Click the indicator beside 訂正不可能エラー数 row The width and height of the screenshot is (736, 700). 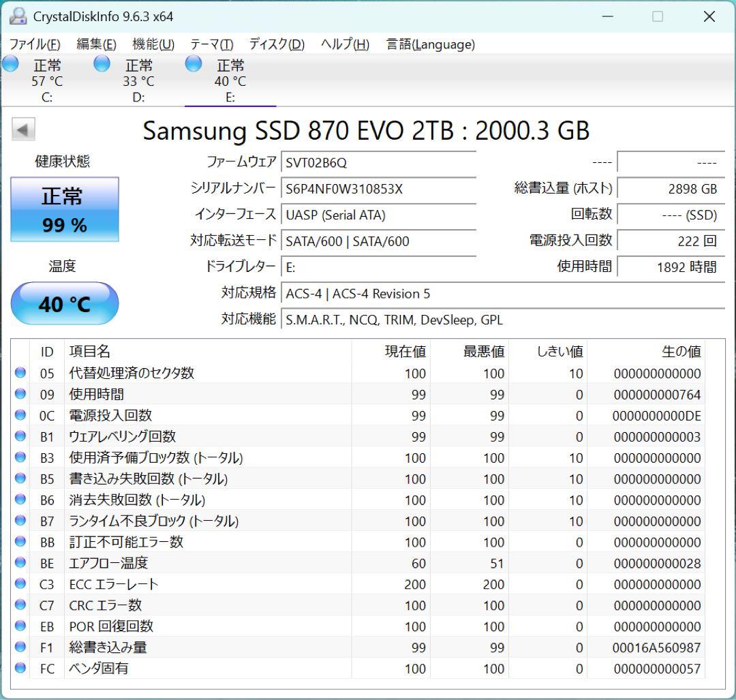[20, 542]
